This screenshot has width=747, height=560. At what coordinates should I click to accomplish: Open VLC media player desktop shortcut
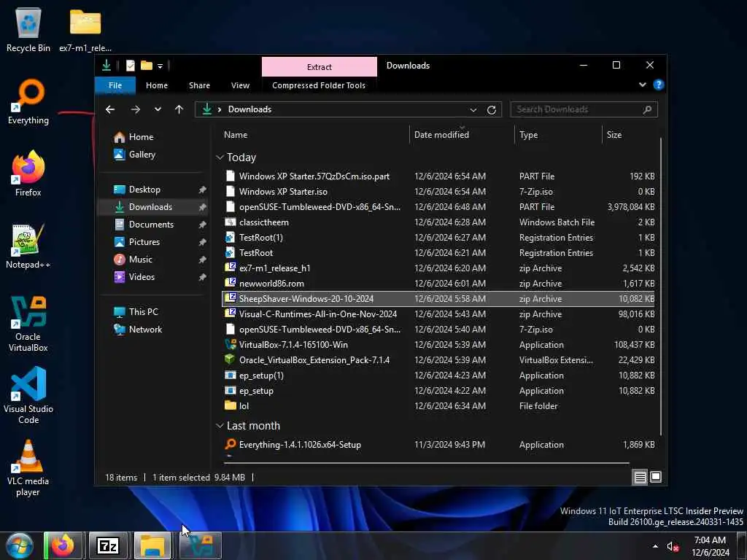pos(28,468)
